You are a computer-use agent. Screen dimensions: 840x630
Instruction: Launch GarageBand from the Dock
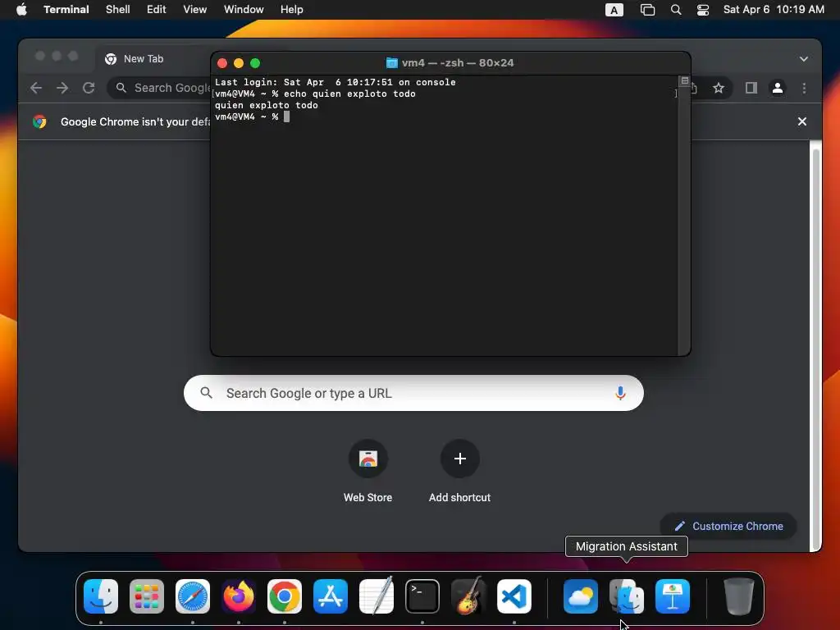pyautogui.click(x=468, y=596)
